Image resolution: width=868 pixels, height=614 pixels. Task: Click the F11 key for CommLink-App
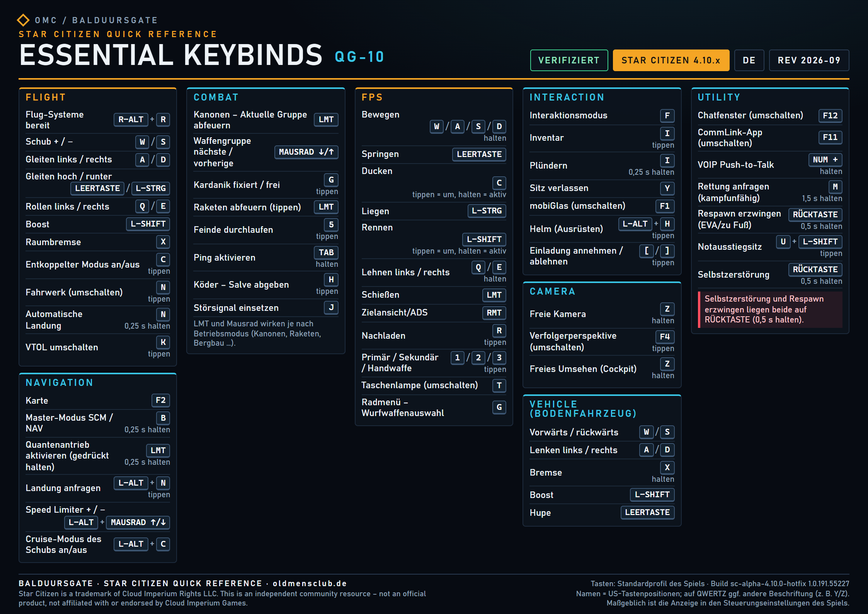830,137
